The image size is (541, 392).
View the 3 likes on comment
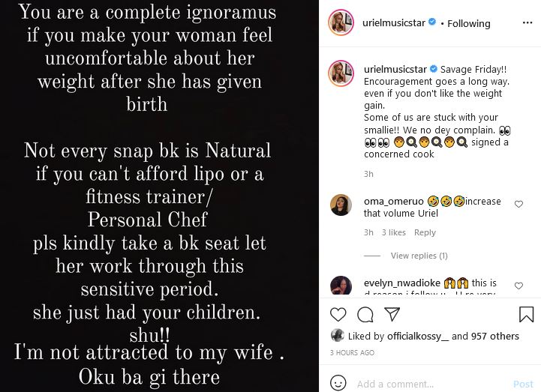point(393,232)
